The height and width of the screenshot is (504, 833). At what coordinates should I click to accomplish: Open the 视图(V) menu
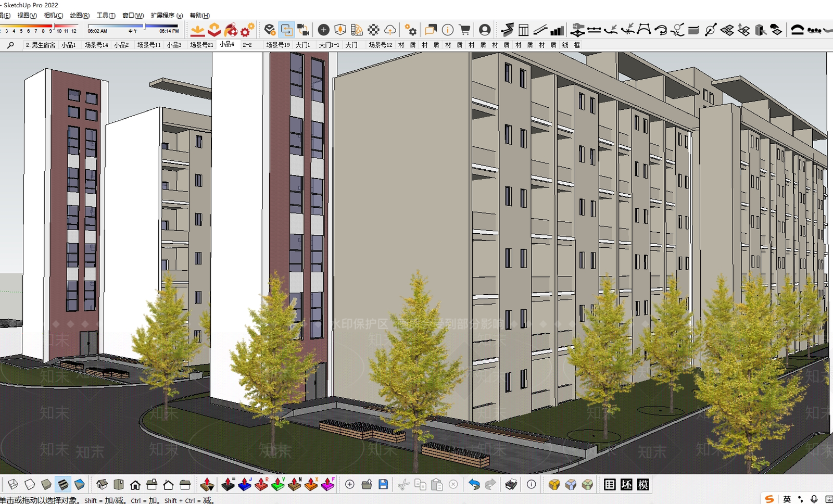(x=27, y=16)
